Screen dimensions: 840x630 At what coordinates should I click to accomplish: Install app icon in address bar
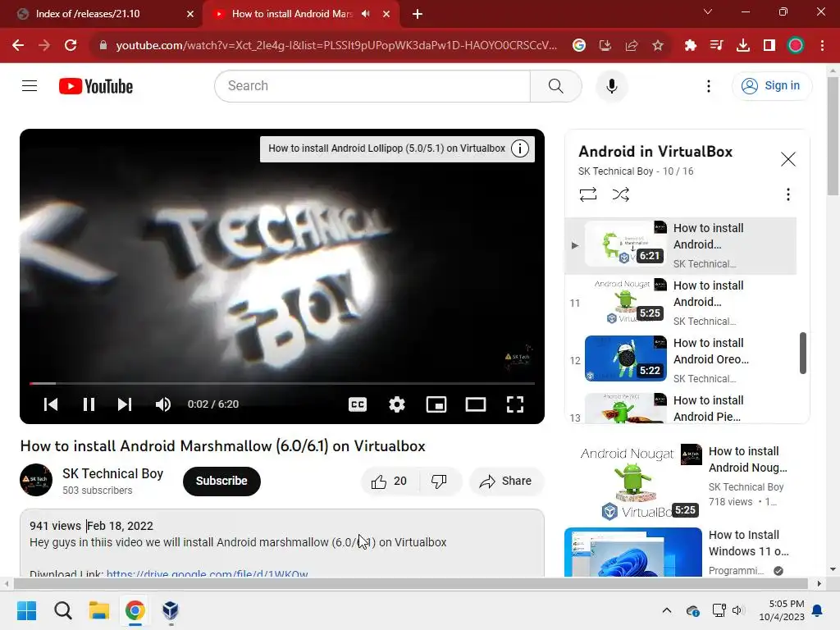(605, 46)
